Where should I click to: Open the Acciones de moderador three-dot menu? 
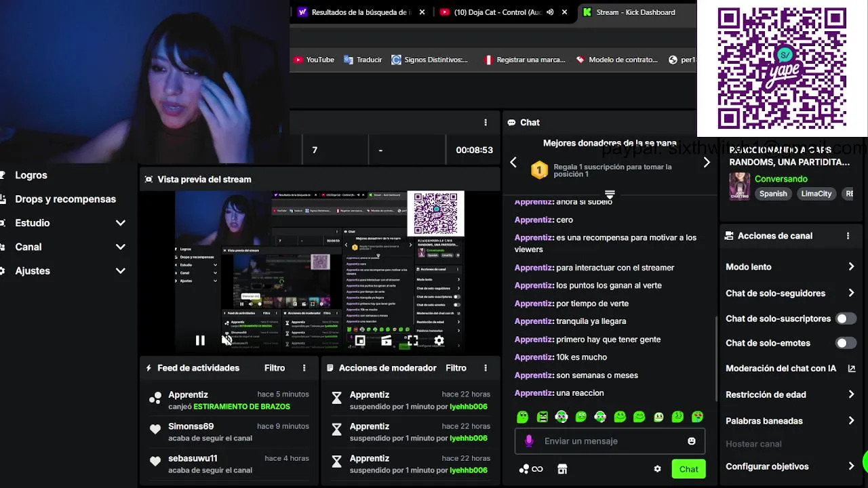tap(486, 368)
